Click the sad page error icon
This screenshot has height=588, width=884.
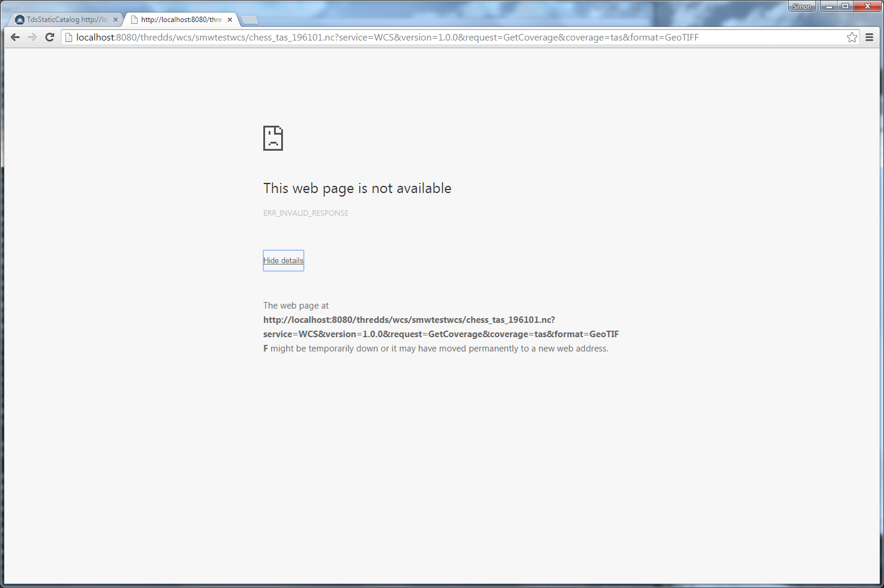tap(273, 138)
